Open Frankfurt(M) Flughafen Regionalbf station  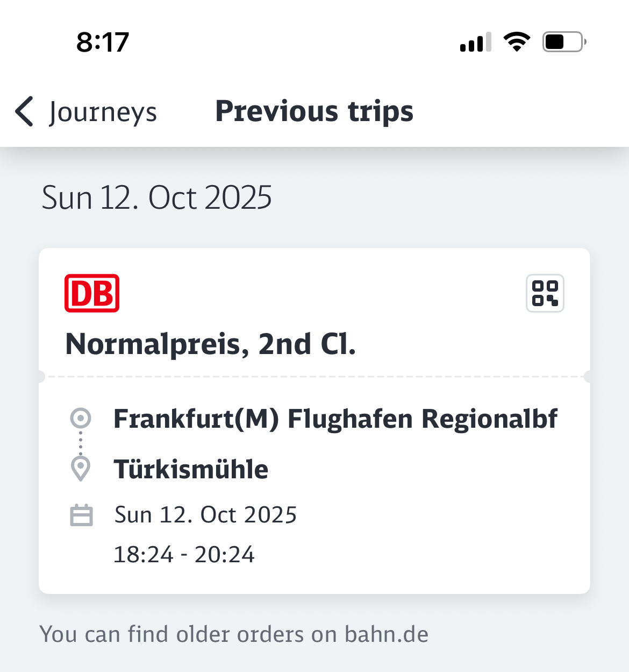[x=335, y=419]
